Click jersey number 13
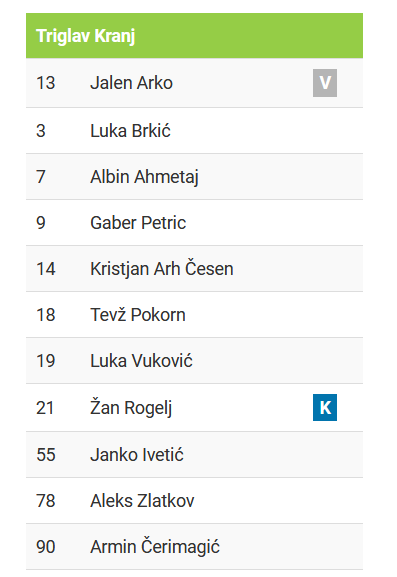The image size is (397, 577). coord(46,83)
